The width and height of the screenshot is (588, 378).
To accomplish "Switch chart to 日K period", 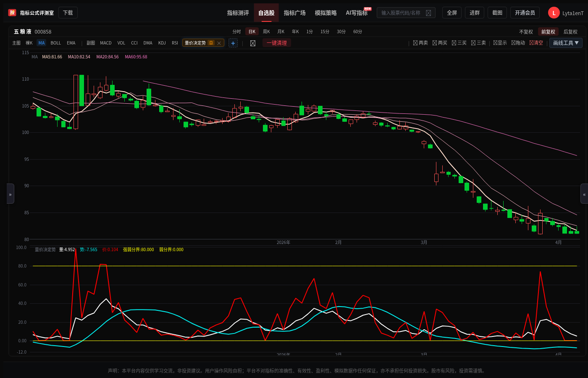I will coord(252,32).
